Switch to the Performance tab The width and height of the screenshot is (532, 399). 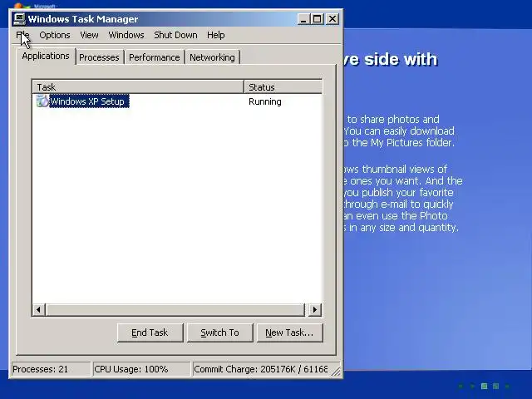pos(155,57)
